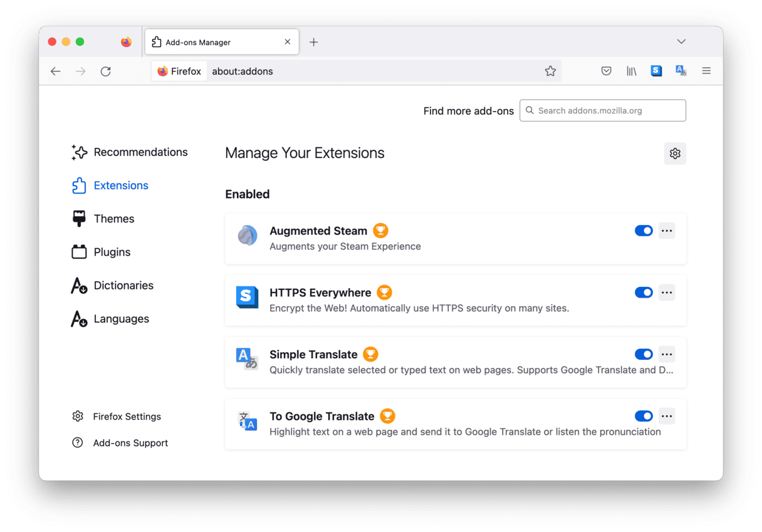List all tabs with the chevron
762x532 pixels.
681,42
